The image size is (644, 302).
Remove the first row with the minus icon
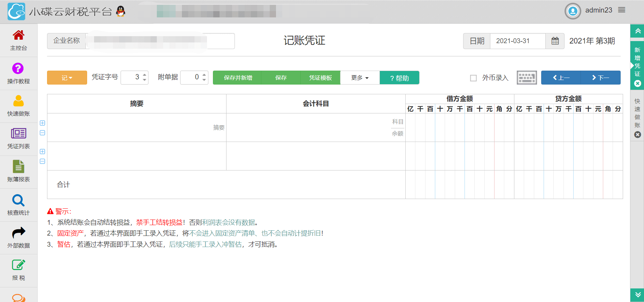(x=43, y=133)
